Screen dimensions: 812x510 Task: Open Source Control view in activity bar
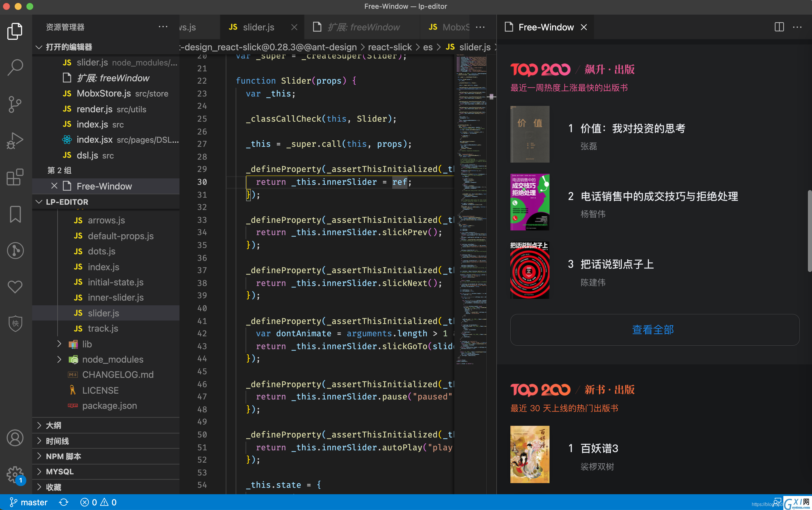[x=15, y=105]
